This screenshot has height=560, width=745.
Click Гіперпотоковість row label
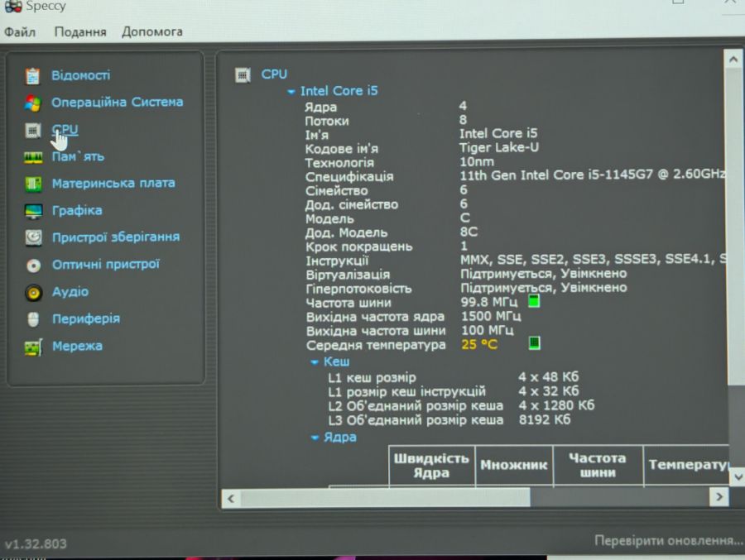point(358,289)
